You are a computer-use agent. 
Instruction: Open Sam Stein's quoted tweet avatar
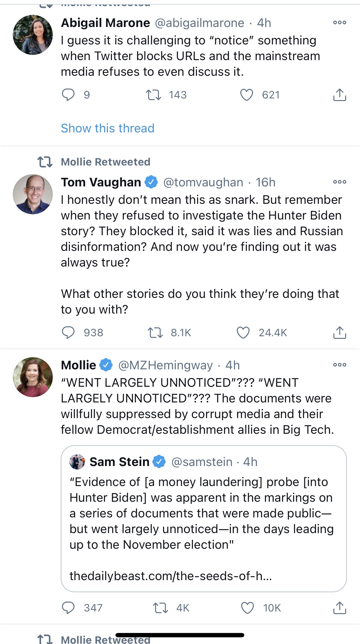pos(77,462)
